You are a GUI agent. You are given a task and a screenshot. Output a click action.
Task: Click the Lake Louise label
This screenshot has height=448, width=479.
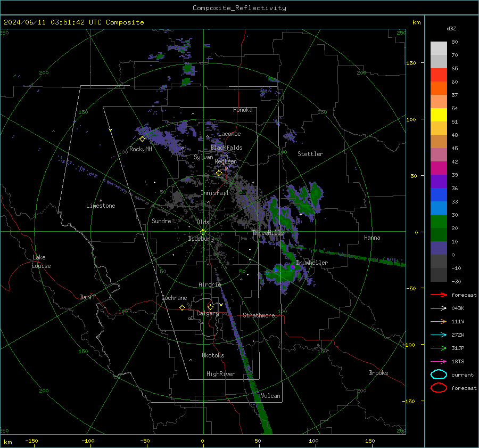click(x=41, y=262)
